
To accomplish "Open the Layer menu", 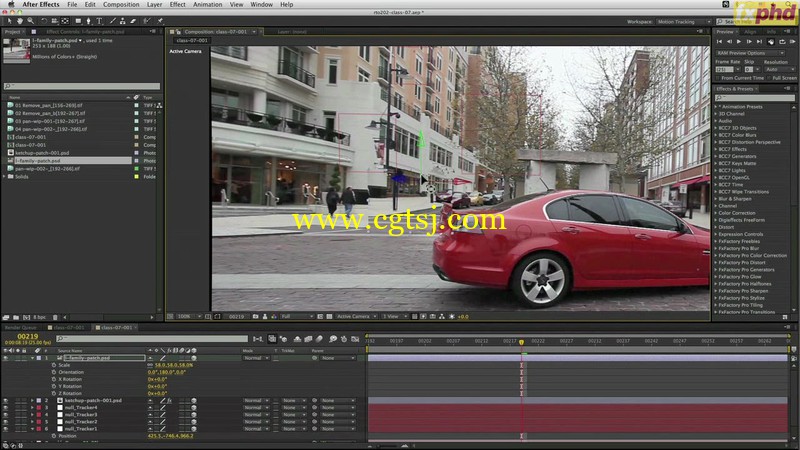I will click(154, 5).
